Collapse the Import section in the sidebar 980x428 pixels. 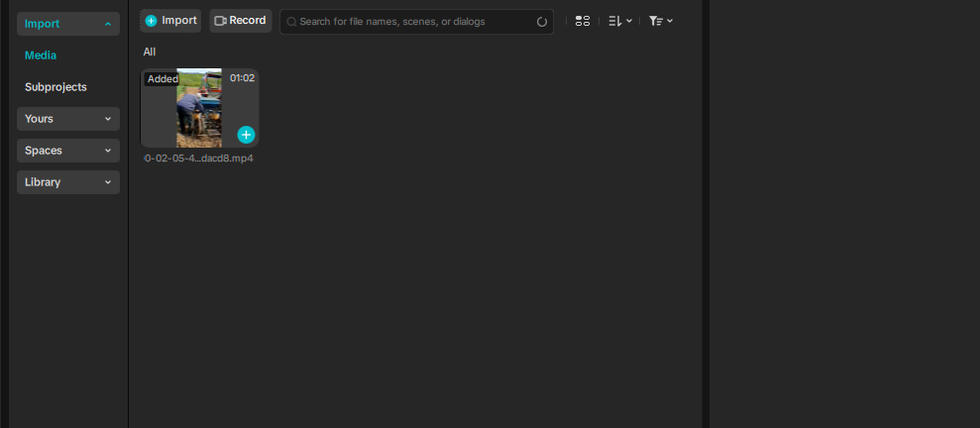point(68,24)
